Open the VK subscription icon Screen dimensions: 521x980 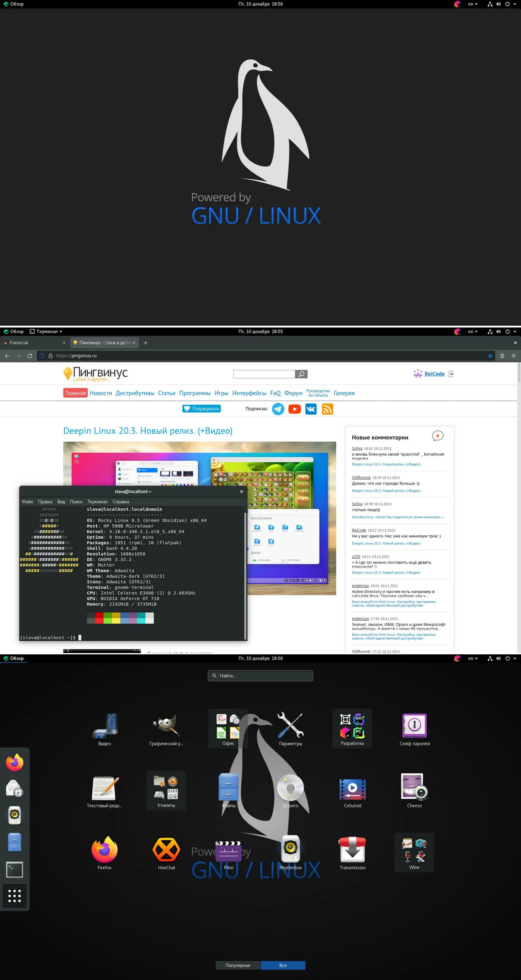(x=311, y=409)
